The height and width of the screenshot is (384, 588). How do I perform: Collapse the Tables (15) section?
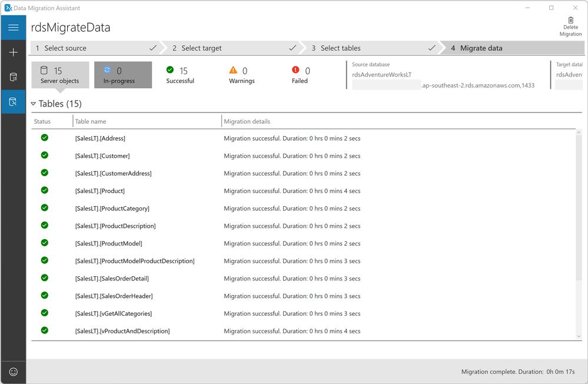pos(34,104)
